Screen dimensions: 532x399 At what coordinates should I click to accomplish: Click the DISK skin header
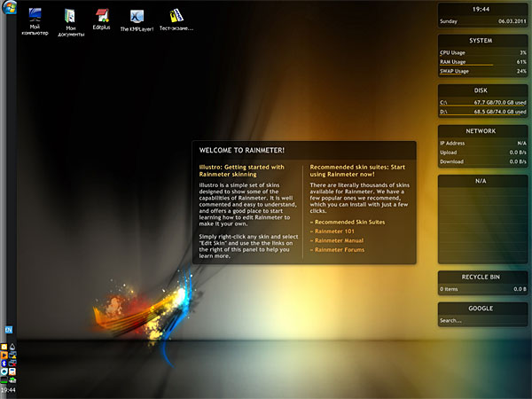pos(481,90)
